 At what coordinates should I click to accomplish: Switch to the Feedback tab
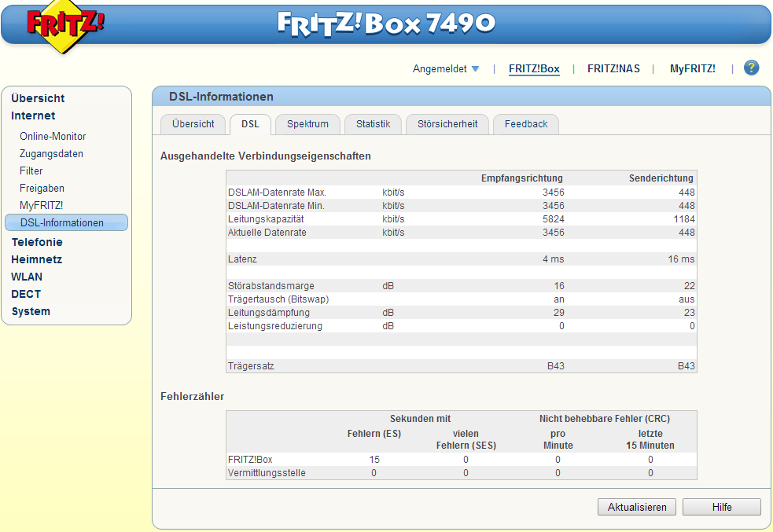526,124
